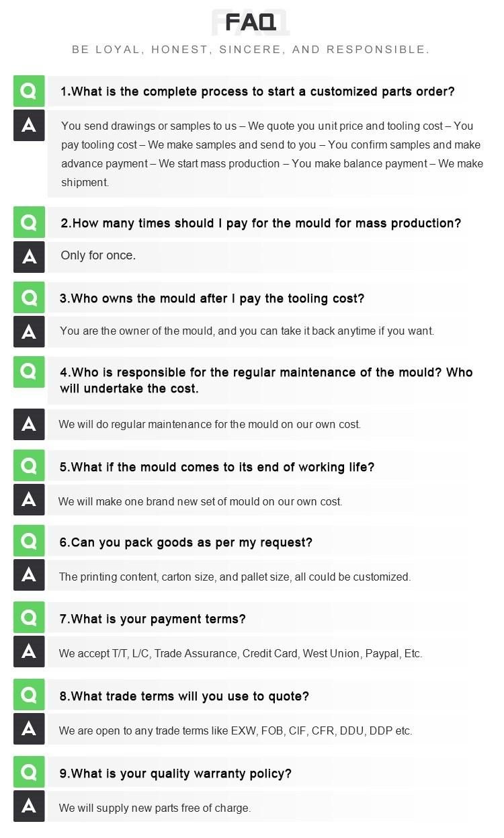Click the A icon beside regular maintenance answer
The width and height of the screenshot is (504, 838).
29,424
